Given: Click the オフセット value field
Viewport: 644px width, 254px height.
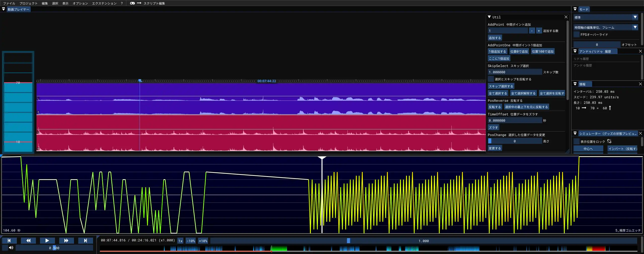Looking at the screenshot, I should pyautogui.click(x=597, y=45).
